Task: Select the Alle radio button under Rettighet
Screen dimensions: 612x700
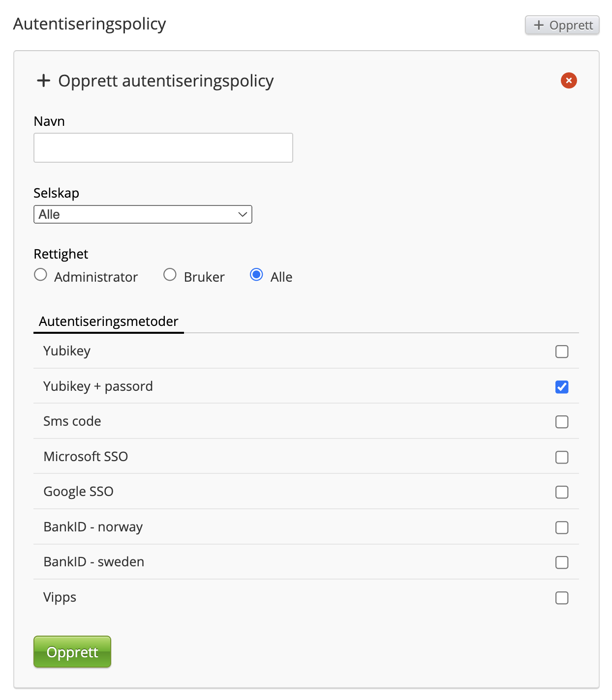Action: 256,275
